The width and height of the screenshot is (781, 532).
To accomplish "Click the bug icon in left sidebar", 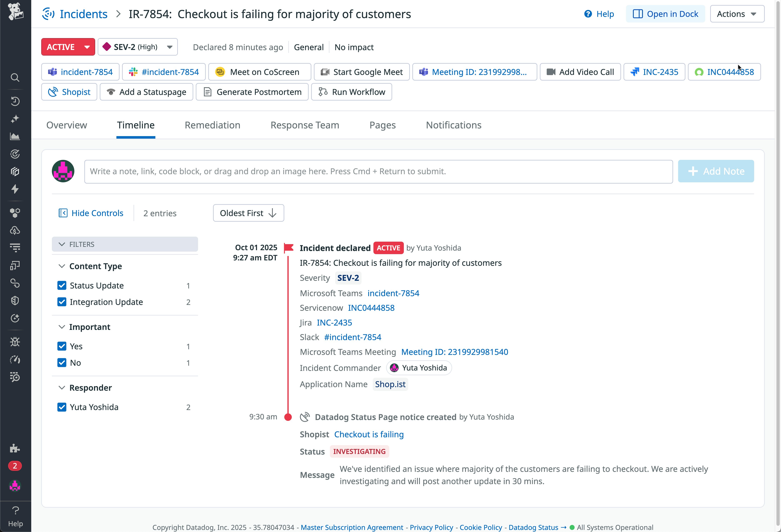I will (15, 342).
